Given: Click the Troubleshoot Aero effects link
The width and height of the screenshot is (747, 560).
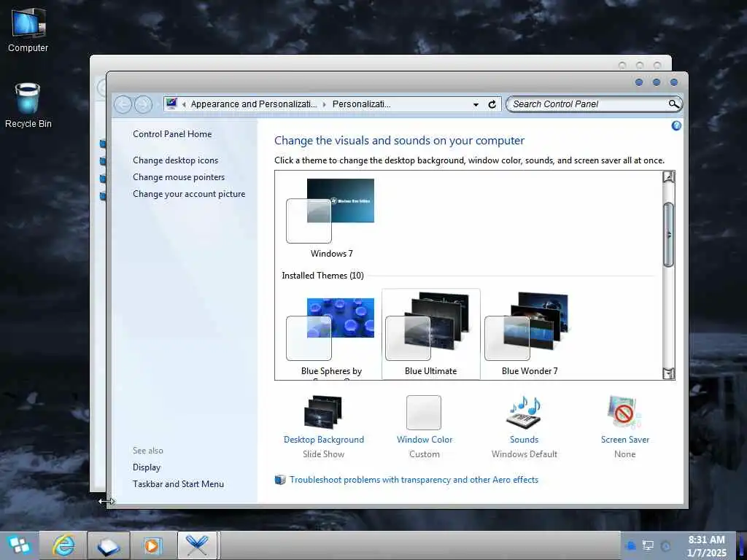Looking at the screenshot, I should pyautogui.click(x=414, y=480).
